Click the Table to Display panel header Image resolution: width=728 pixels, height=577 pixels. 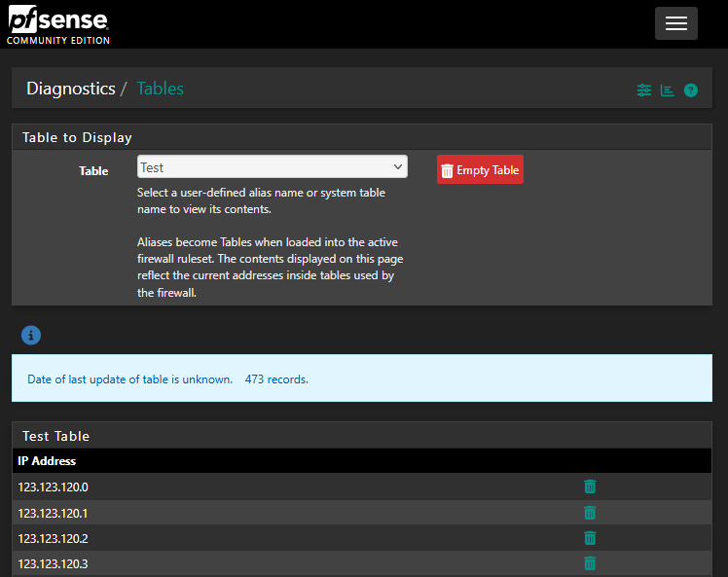point(77,137)
